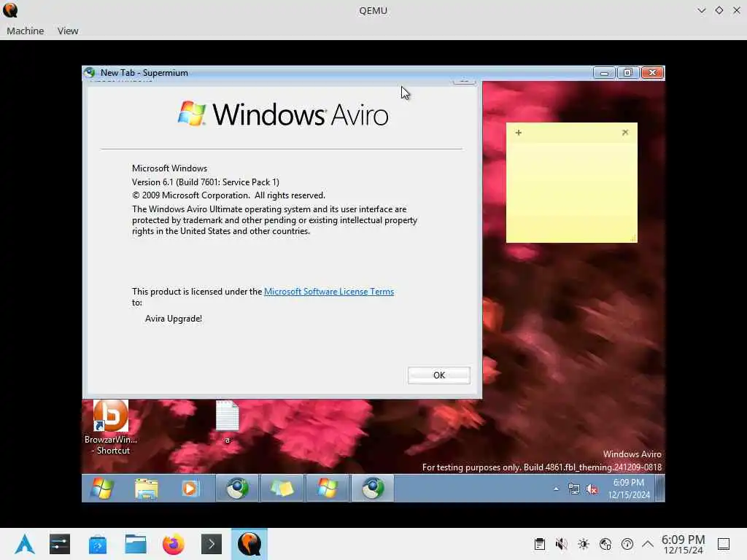Minimize the QEMU host window
This screenshot has height=560, width=747.
(x=701, y=10)
